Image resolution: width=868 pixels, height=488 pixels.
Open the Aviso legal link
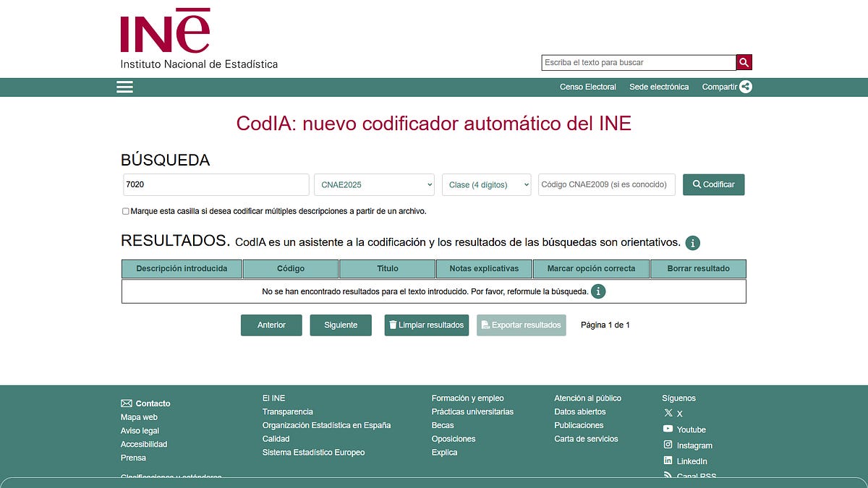tap(140, 431)
